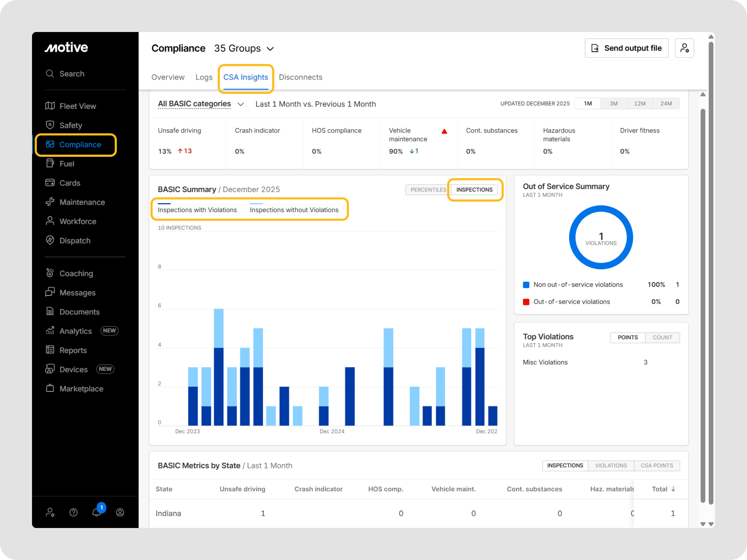Click Send output file button
The height and width of the screenshot is (560, 747).
point(626,48)
